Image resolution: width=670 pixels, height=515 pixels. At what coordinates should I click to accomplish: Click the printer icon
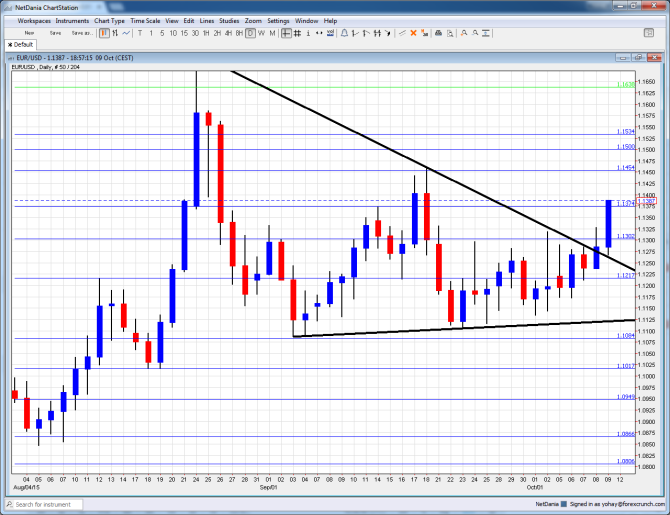438,33
